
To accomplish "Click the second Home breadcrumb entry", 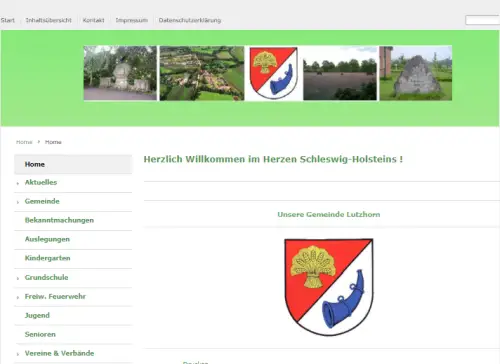I will tap(53, 142).
